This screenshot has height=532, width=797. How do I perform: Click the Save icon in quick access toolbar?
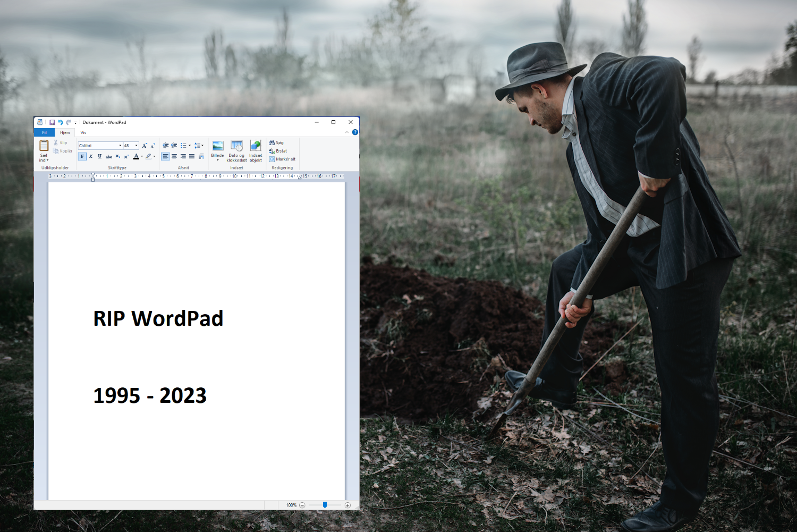(52, 122)
